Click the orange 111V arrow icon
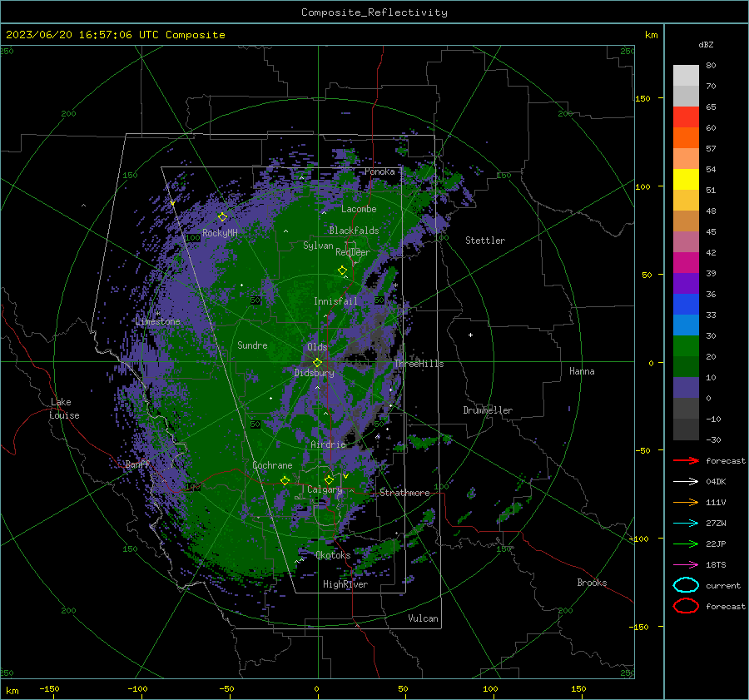Viewport: 749px width, 700px height. tap(686, 502)
